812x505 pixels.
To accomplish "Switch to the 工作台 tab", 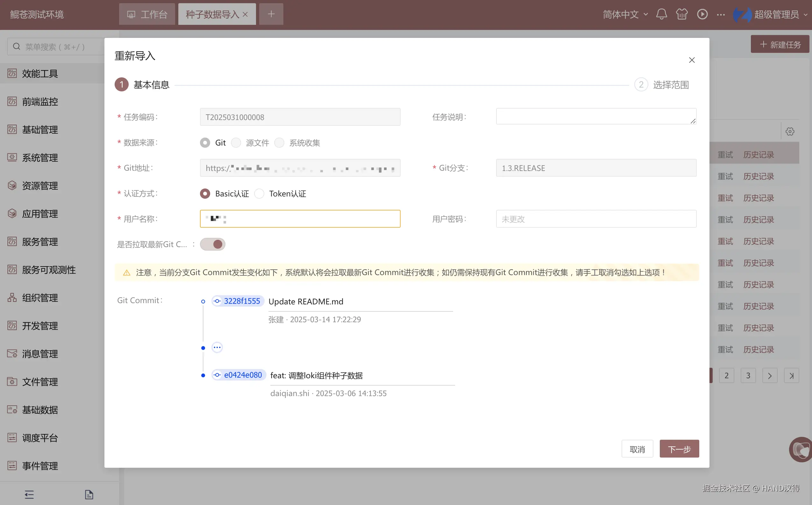I will (x=147, y=14).
